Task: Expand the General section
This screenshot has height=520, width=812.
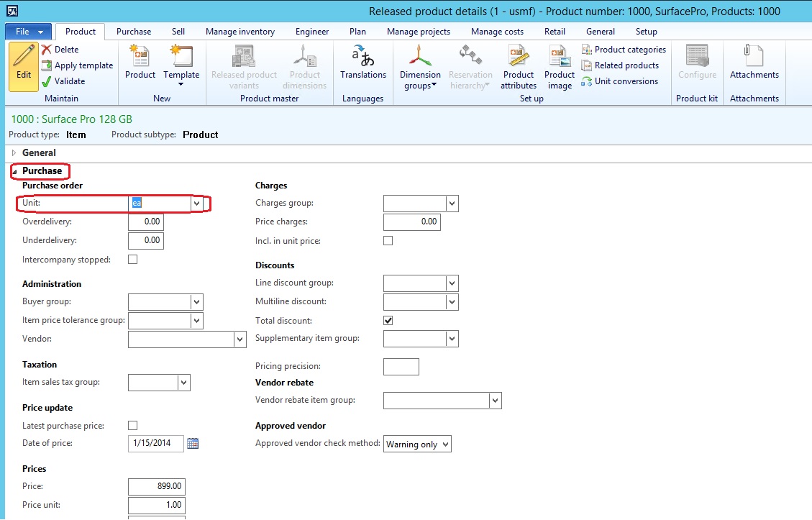Action: pos(14,152)
